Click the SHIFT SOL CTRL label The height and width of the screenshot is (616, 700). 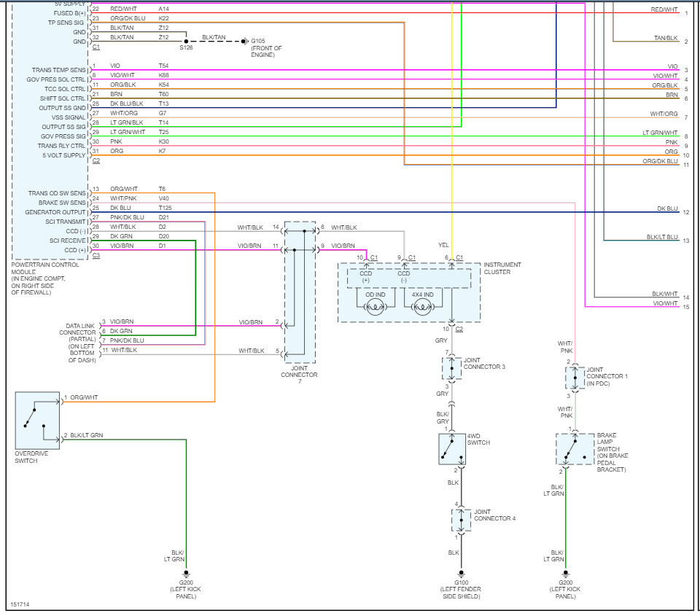(63, 98)
